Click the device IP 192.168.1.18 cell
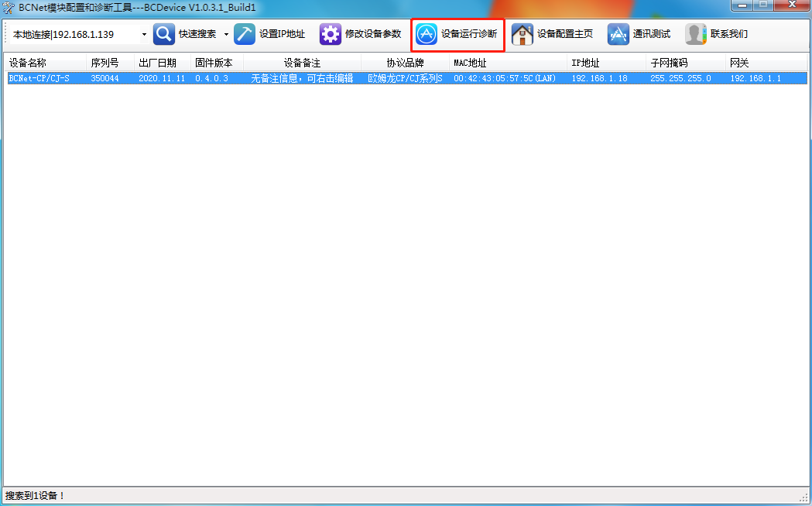Viewport: 812px width, 506px height. coord(594,78)
